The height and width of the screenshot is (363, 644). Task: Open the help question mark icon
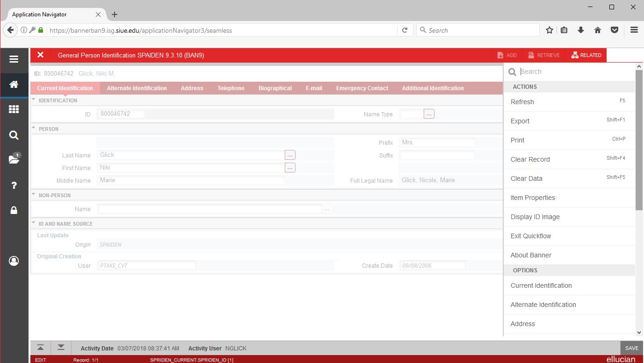tap(14, 185)
